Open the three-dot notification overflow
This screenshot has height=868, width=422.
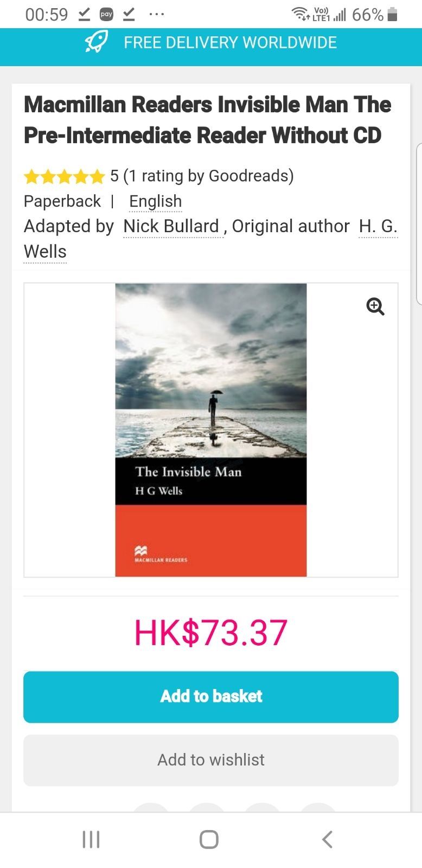click(157, 15)
